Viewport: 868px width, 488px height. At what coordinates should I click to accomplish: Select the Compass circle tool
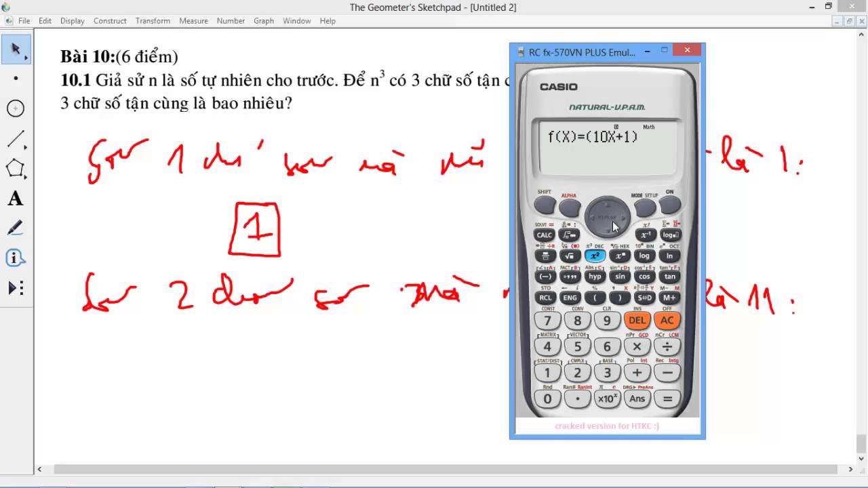(16, 108)
